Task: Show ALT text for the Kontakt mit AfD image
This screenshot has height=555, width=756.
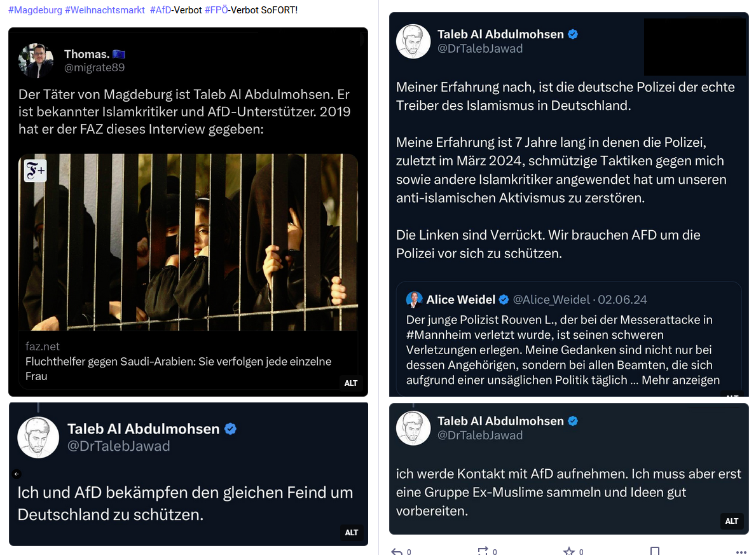Action: 732,521
